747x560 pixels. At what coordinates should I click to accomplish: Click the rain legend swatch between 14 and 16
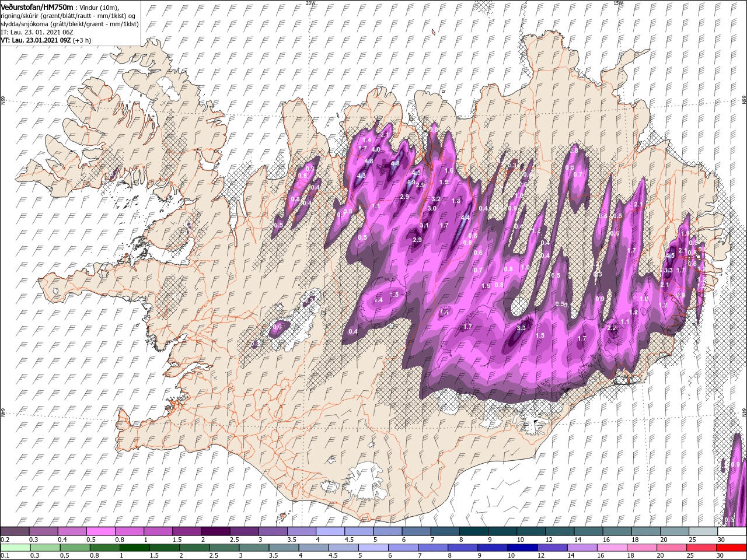(581, 548)
